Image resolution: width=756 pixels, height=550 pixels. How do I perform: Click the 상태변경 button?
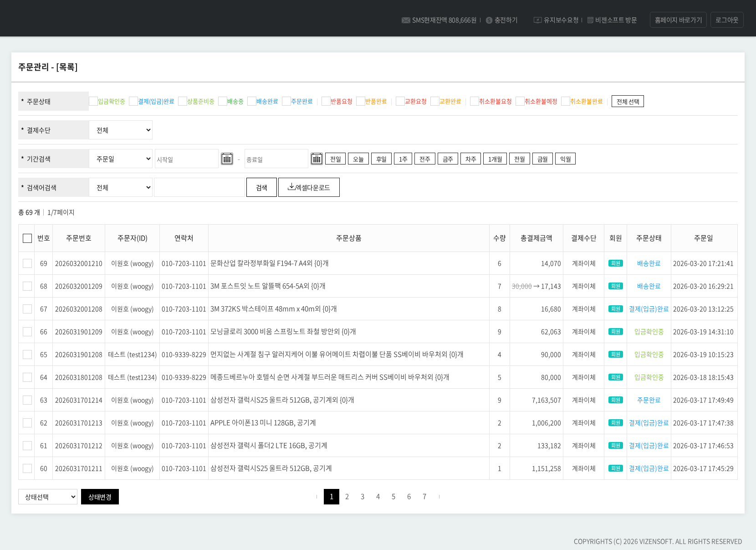tap(100, 497)
